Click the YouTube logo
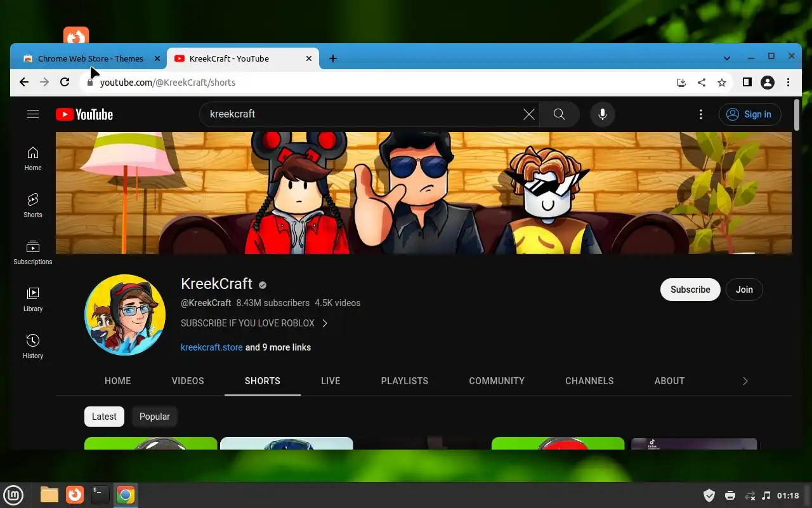This screenshot has width=812, height=508. click(84, 114)
